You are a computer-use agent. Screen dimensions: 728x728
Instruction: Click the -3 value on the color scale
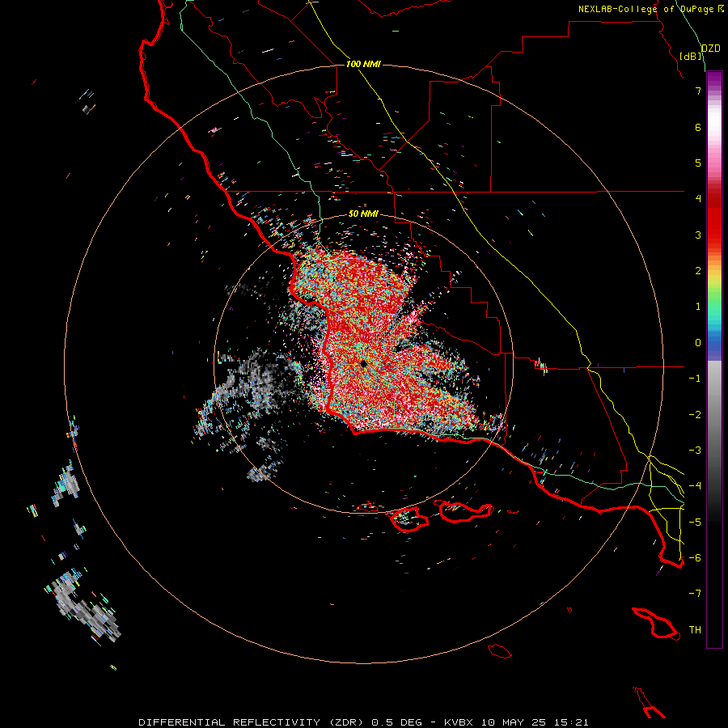click(x=695, y=451)
